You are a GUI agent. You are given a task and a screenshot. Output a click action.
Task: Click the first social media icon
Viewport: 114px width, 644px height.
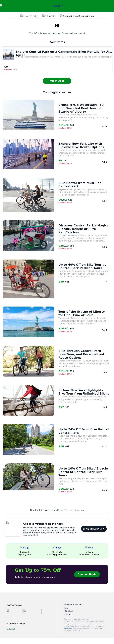coord(8,629)
